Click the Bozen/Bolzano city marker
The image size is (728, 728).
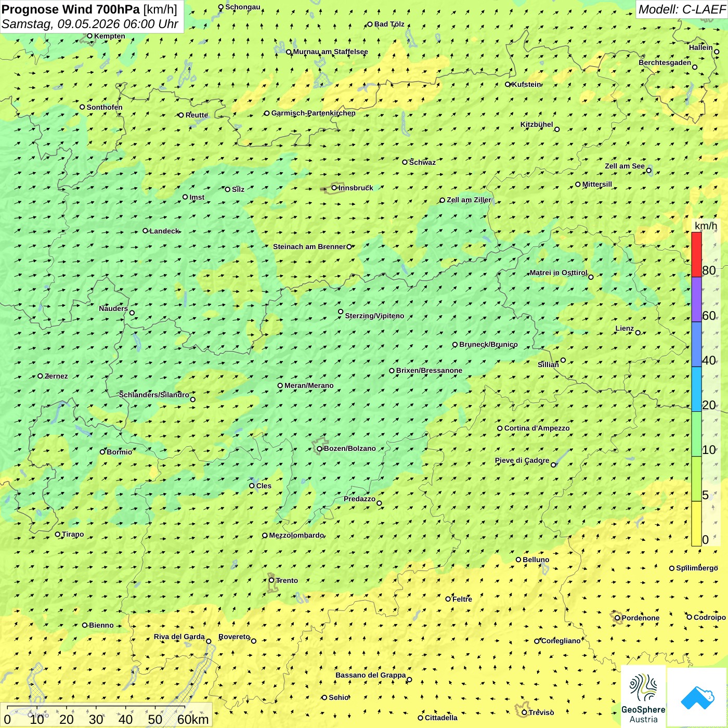pos(320,449)
